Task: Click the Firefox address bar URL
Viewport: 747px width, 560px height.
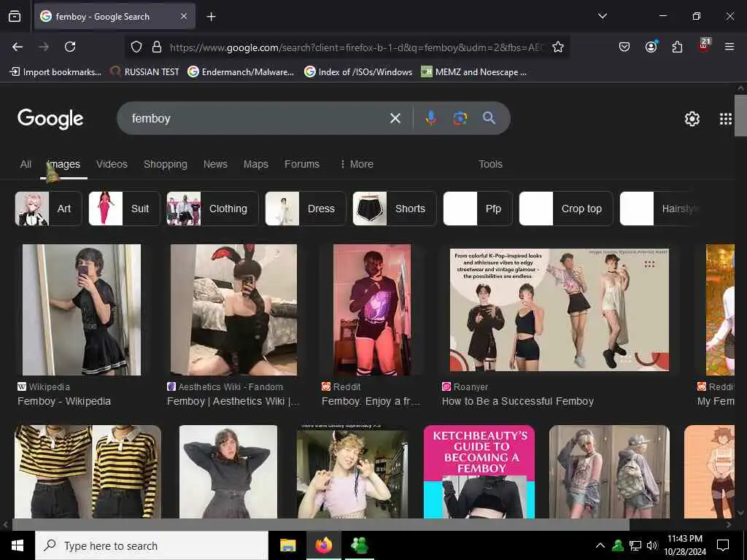Action: coord(356,47)
